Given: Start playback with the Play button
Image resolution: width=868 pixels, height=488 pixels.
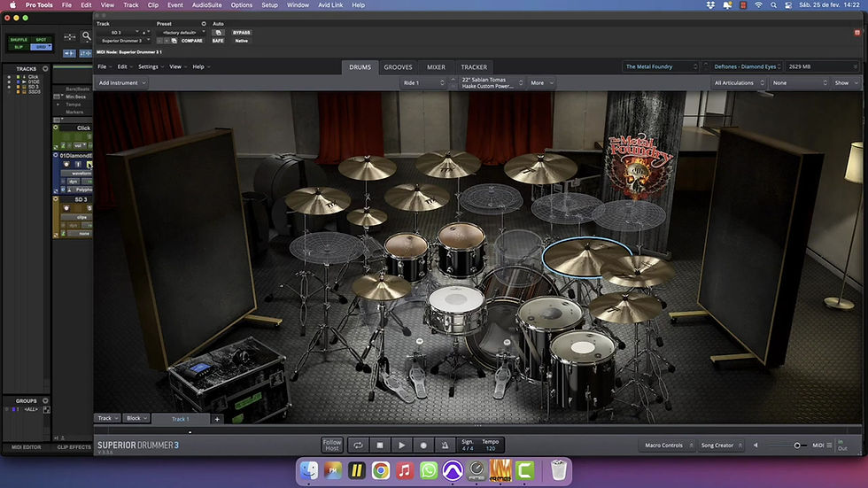Looking at the screenshot, I should click(402, 445).
